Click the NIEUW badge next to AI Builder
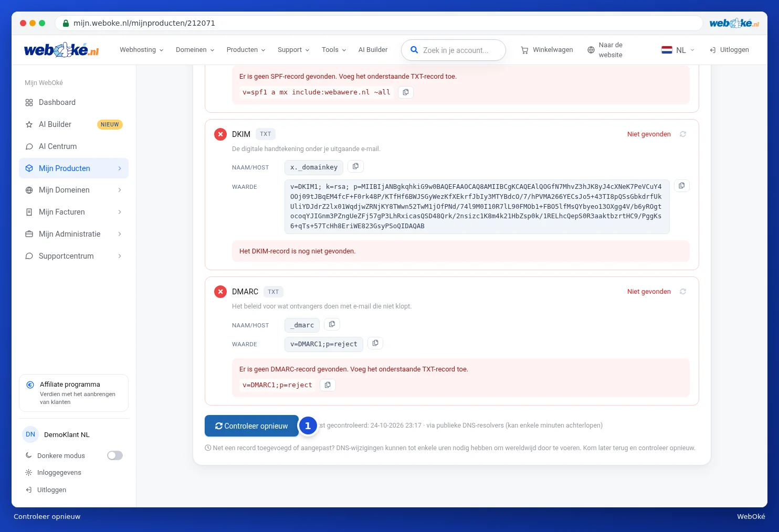This screenshot has width=779, height=532. (110, 125)
